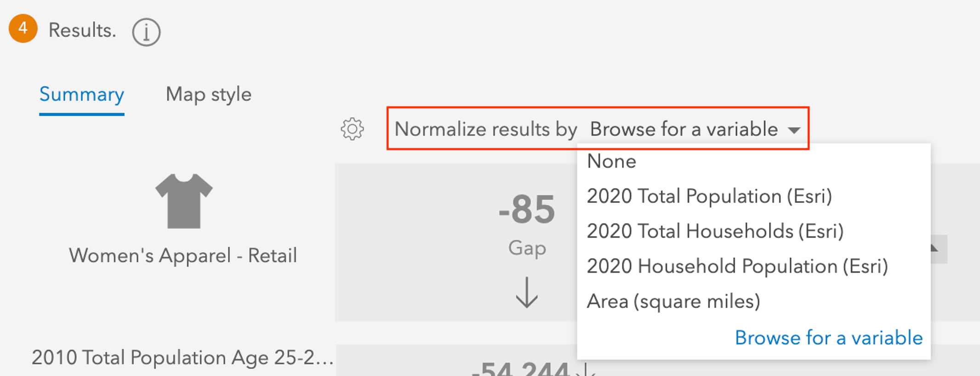Image resolution: width=980 pixels, height=376 pixels.
Task: Switch to the Summary tab
Action: tap(81, 94)
